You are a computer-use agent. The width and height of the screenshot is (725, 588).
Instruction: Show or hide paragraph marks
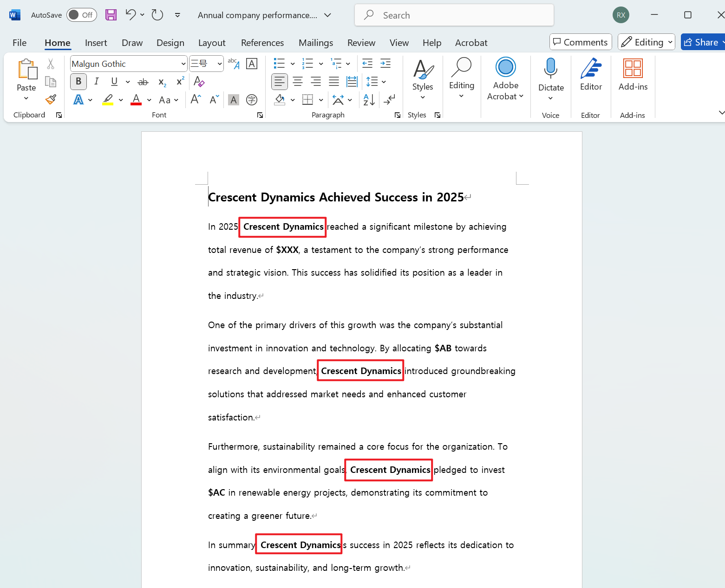(x=389, y=100)
